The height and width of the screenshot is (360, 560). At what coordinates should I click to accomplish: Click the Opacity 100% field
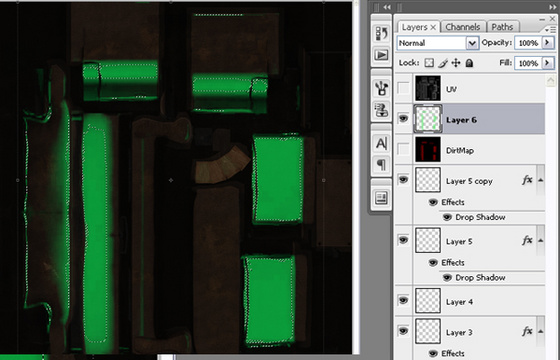point(528,43)
